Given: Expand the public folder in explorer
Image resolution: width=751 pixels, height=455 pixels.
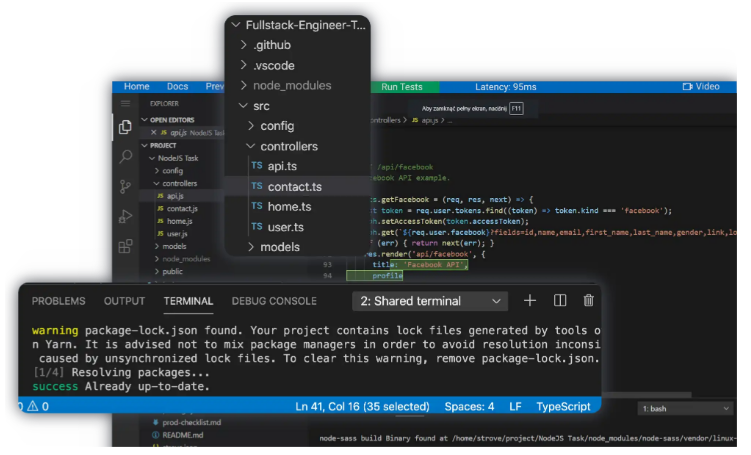Looking at the screenshot, I should [157, 272].
